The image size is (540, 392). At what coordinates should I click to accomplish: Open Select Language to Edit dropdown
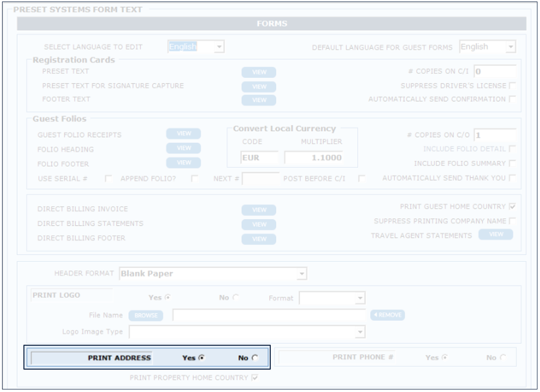coord(219,47)
